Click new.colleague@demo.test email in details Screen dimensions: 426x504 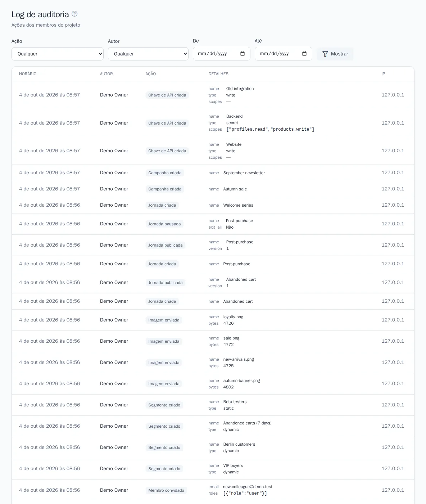click(x=248, y=487)
